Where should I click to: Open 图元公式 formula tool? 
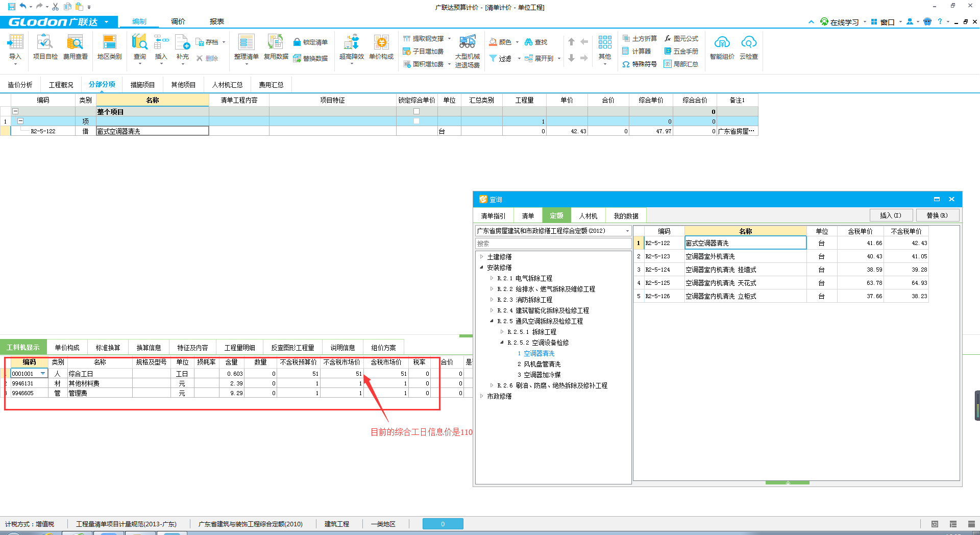pyautogui.click(x=681, y=39)
